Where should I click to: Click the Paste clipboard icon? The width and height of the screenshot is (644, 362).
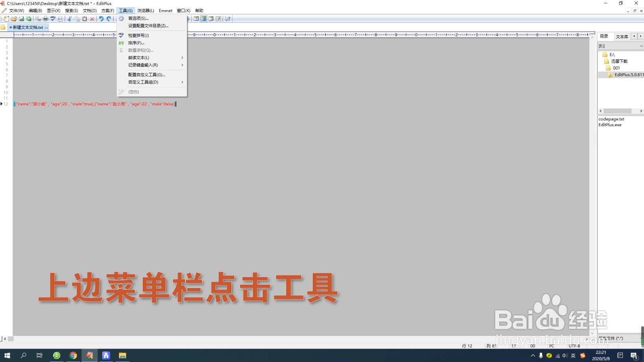85,19
